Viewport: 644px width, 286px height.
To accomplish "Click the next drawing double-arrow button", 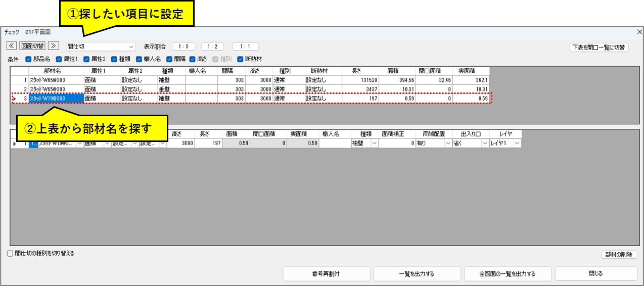I will point(53,46).
